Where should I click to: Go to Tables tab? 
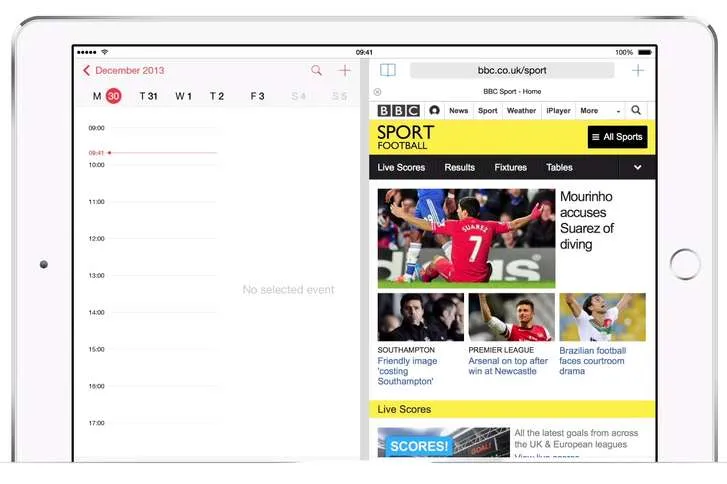[x=559, y=167]
